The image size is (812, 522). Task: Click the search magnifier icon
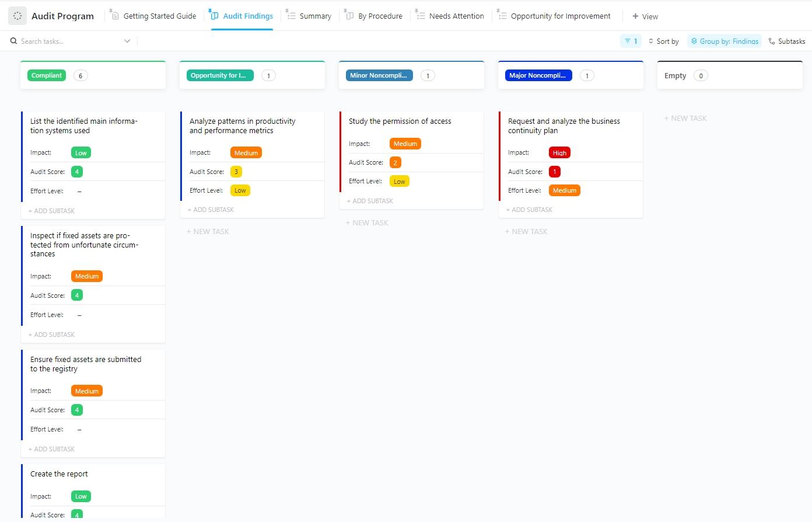pyautogui.click(x=13, y=41)
